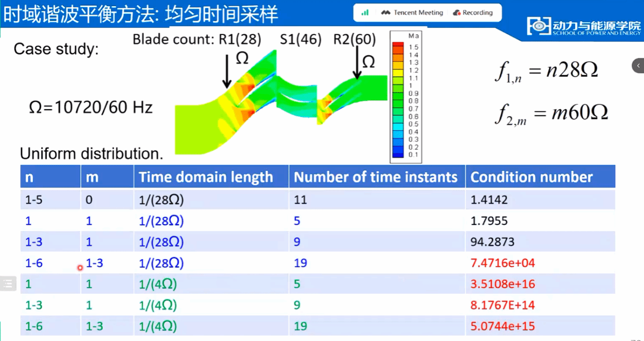The image size is (644, 341).
Task: Open the list panel icon on left edge
Action: click(x=7, y=283)
